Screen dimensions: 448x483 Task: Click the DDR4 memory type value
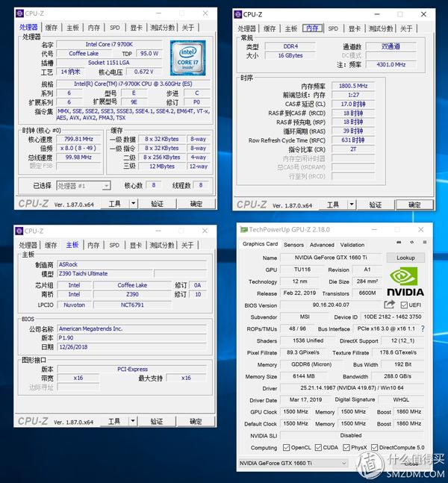(x=290, y=46)
